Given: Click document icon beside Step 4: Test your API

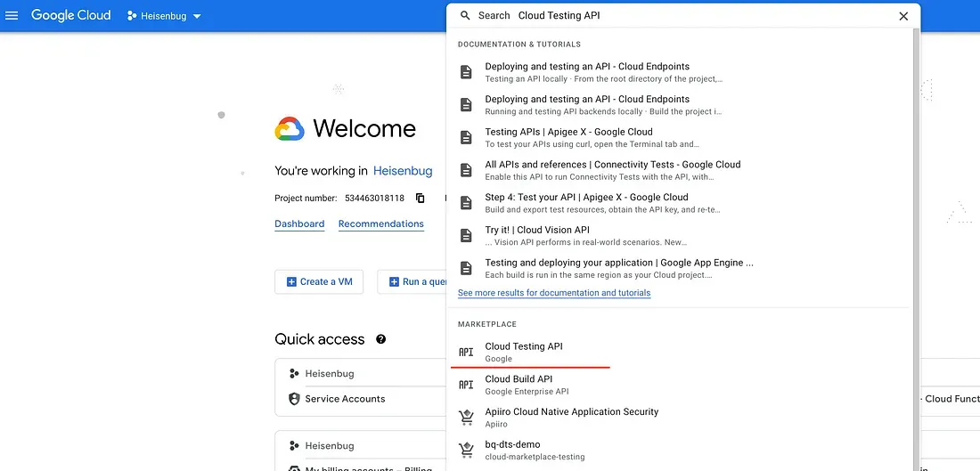Looking at the screenshot, I should pos(466,202).
